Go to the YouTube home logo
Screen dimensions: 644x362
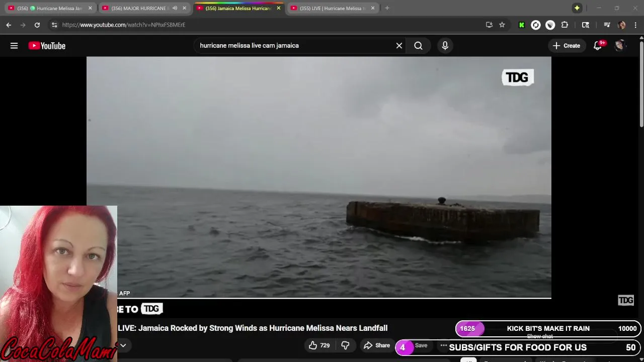(x=47, y=46)
